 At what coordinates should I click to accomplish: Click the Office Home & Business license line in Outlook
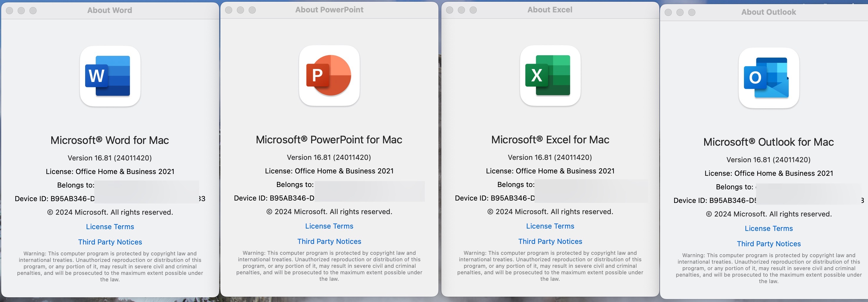[x=769, y=173]
